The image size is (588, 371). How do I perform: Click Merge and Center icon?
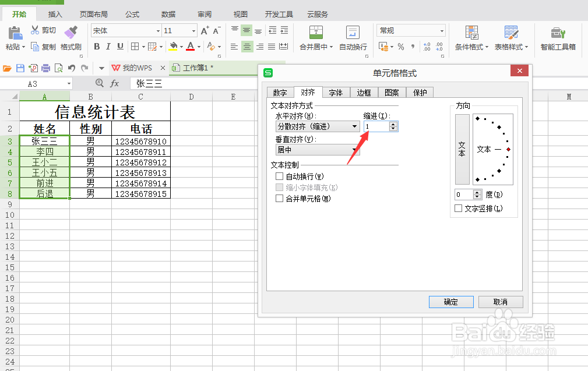tap(316, 33)
